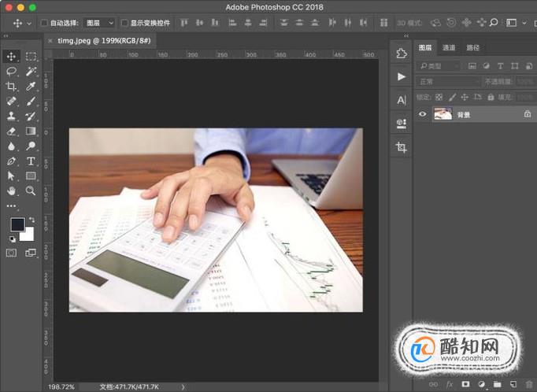Select the Healing Brush tool
The image size is (537, 392).
point(11,102)
